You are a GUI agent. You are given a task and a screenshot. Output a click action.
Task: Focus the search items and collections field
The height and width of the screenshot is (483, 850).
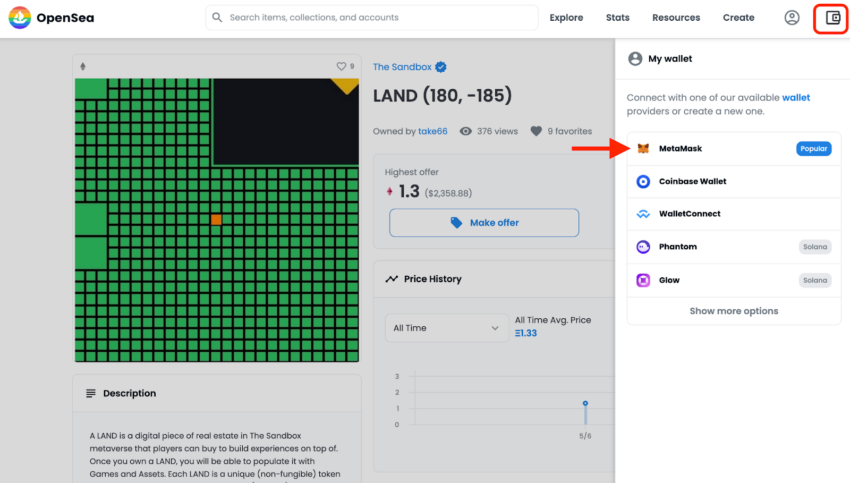click(x=372, y=18)
